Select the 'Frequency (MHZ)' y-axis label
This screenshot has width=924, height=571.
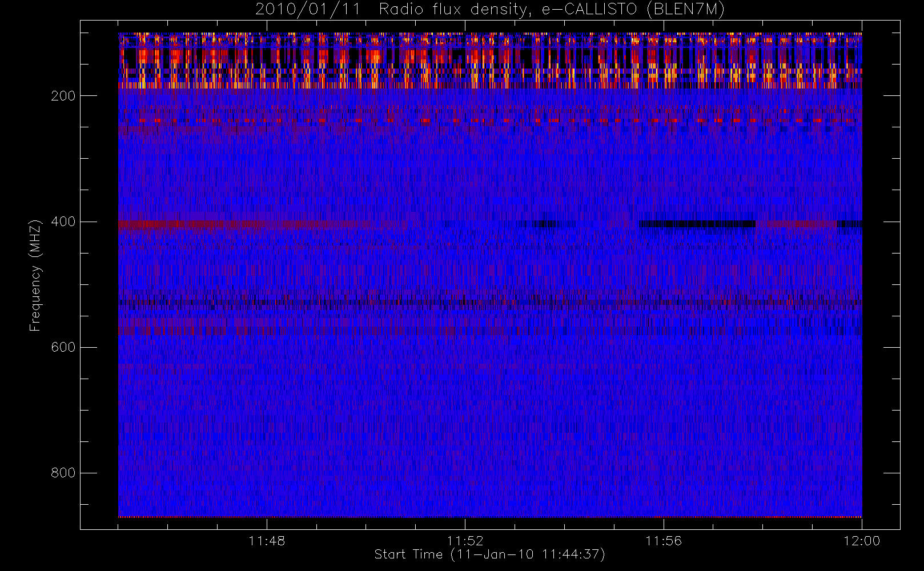[x=35, y=275]
